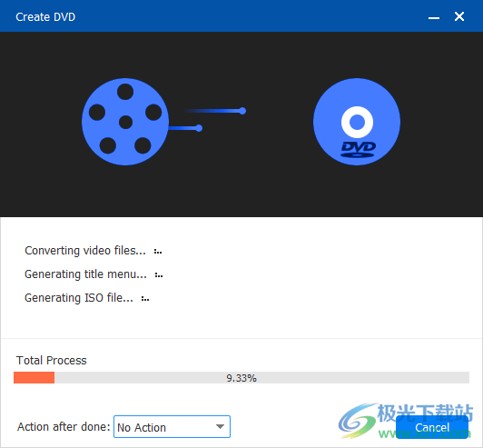Screen dimensions: 483x448
Task: Click the 9.33% progress value
Action: point(241,378)
